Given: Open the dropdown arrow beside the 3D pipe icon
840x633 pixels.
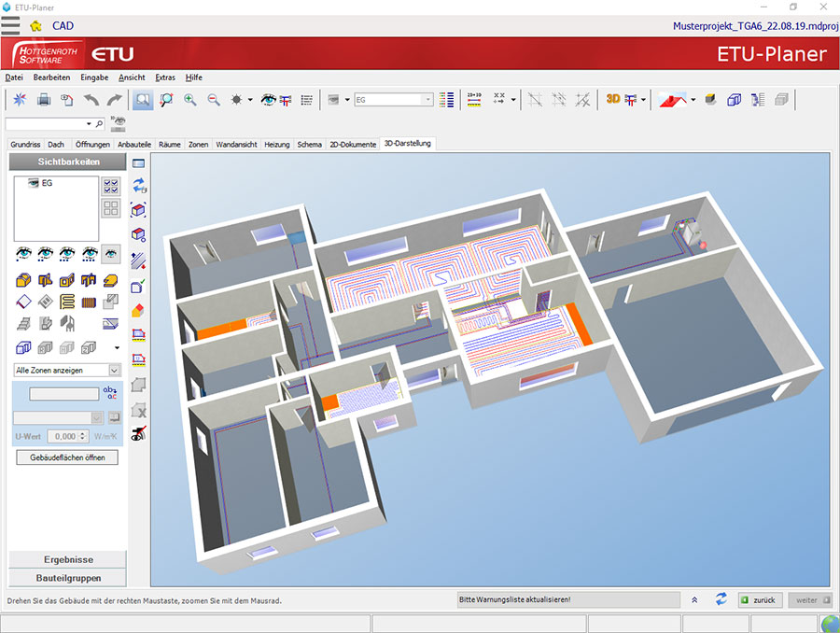Looking at the screenshot, I should (643, 100).
